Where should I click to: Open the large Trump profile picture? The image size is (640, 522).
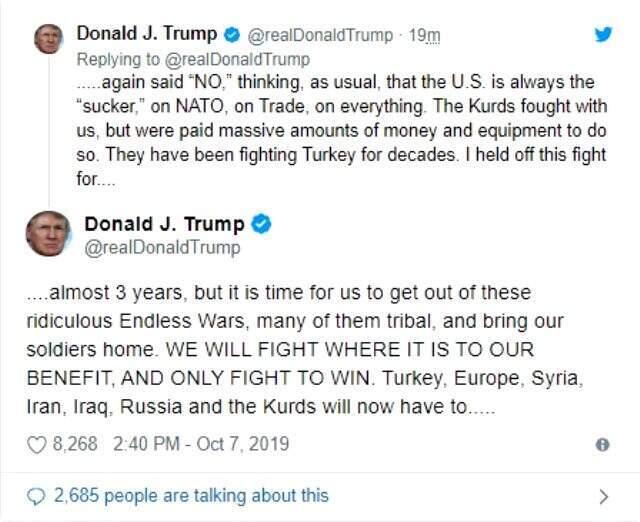[x=48, y=233]
